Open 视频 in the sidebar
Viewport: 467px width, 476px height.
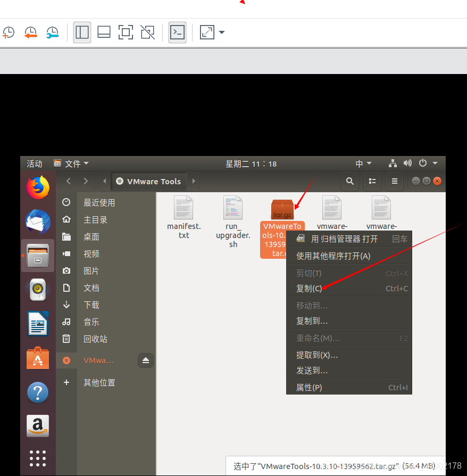(x=106, y=253)
